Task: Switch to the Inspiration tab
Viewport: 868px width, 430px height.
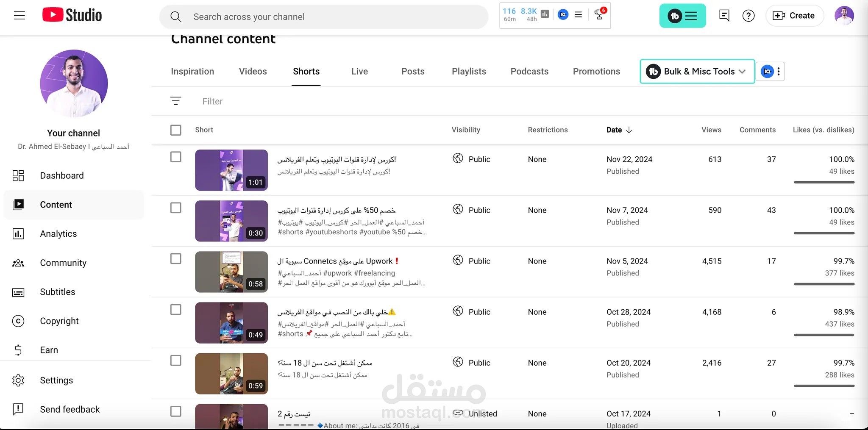Action: click(x=192, y=71)
